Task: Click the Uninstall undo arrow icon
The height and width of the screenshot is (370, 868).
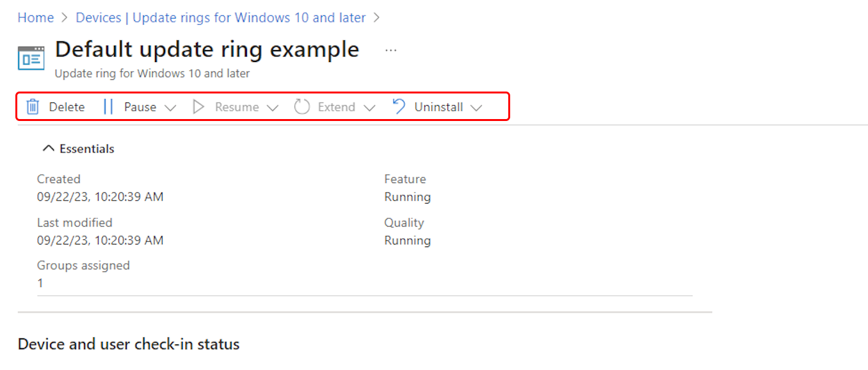Action: click(399, 107)
